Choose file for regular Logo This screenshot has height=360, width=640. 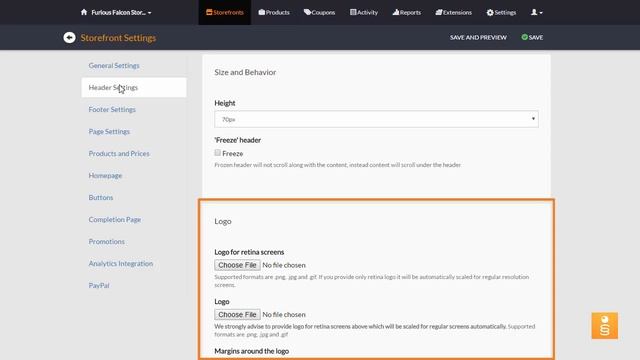(x=237, y=314)
